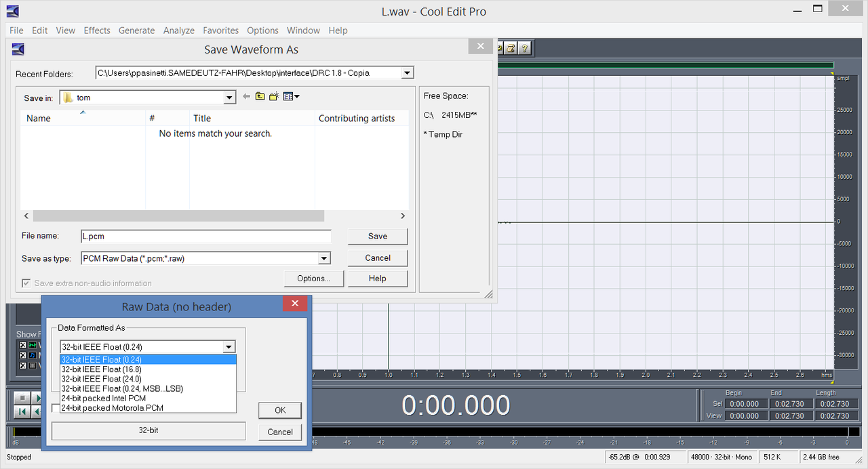Screen dimensions: 868x469
Task: Select 32-bit IEEE Float (0.24, MSB...LSB) option
Action: (148, 388)
